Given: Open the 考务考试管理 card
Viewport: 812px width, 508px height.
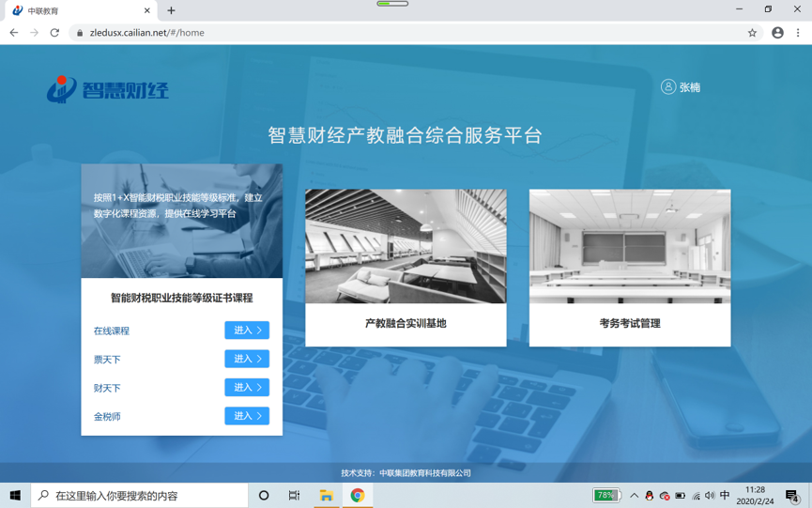Looking at the screenshot, I should 630,268.
